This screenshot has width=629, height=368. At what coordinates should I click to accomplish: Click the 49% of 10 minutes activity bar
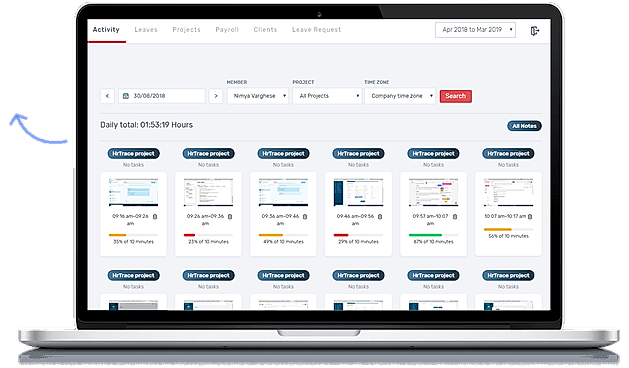coord(284,235)
